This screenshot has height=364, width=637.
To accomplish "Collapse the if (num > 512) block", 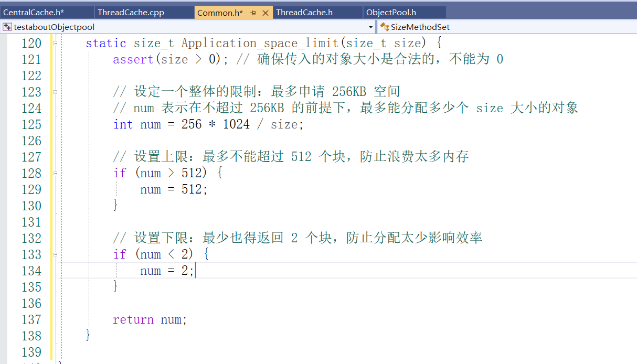I will (x=55, y=173).
